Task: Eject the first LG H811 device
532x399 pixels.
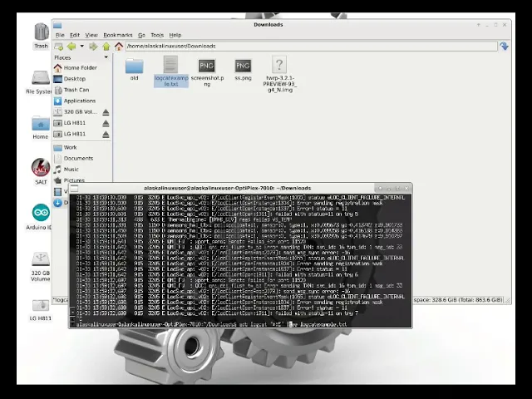Action: click(x=106, y=123)
